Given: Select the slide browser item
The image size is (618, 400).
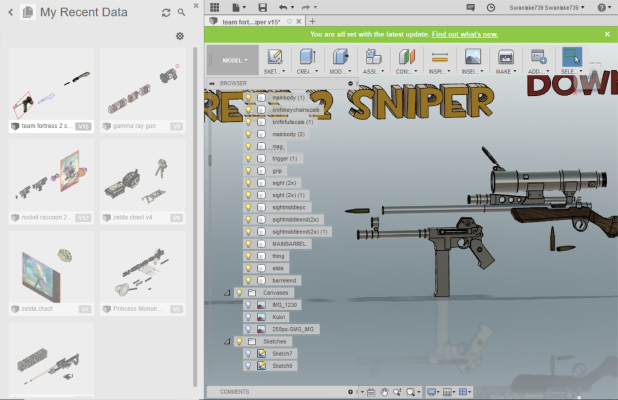Looking at the screenshot, I should (278, 268).
